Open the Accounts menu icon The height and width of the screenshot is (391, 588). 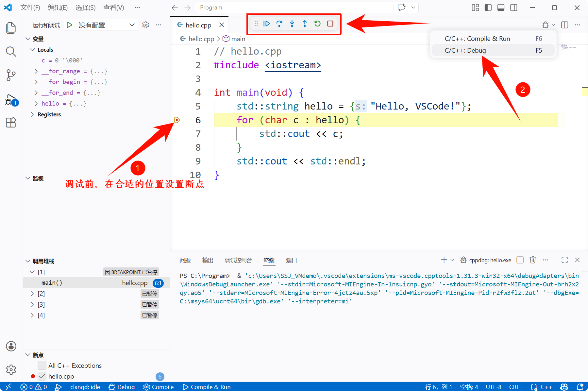click(11, 346)
